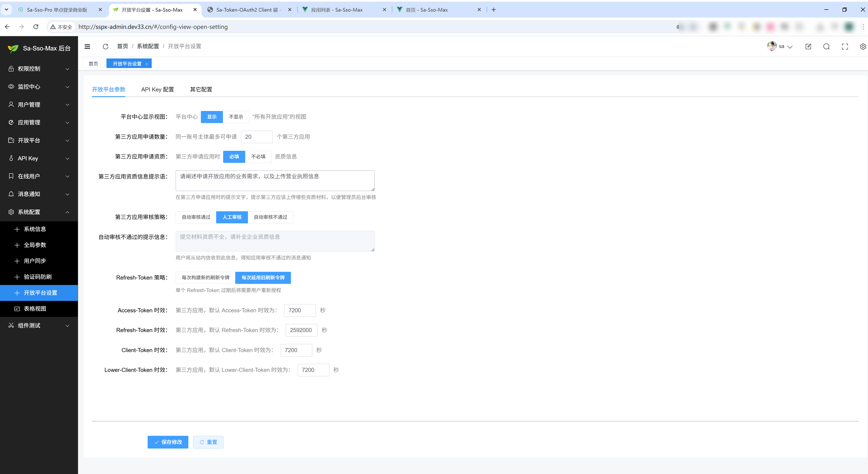Switch to the API Key 配置 tab
Viewport: 868px width, 474px height.
tap(157, 90)
